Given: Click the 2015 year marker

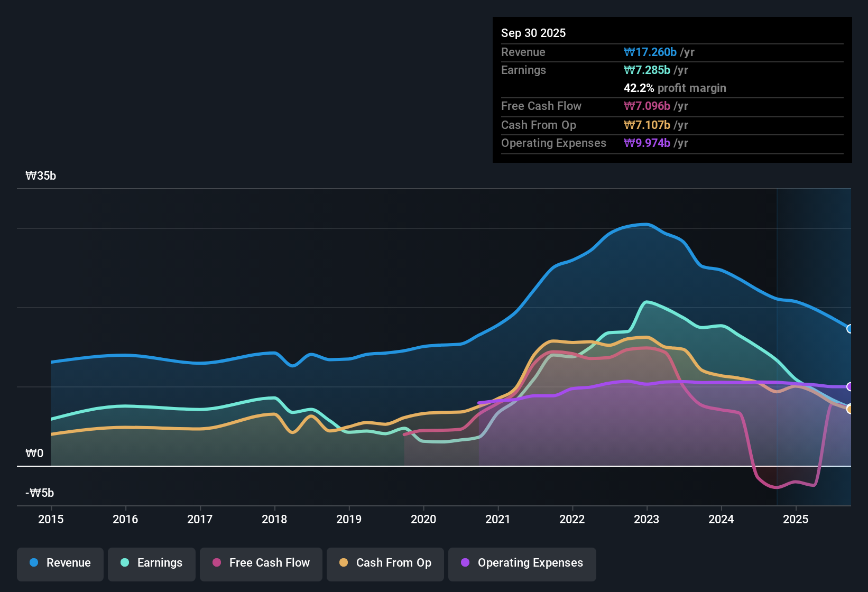Looking at the screenshot, I should 51,519.
